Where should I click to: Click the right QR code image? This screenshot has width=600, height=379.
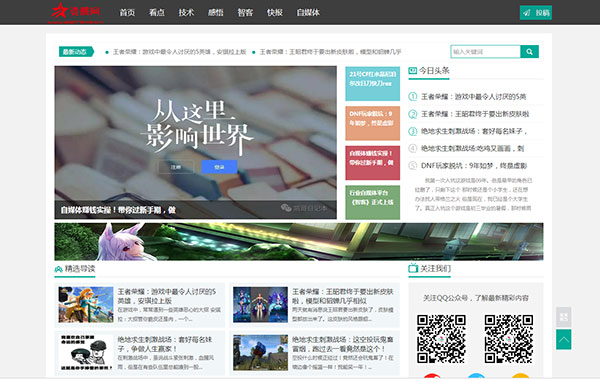pos(509,339)
